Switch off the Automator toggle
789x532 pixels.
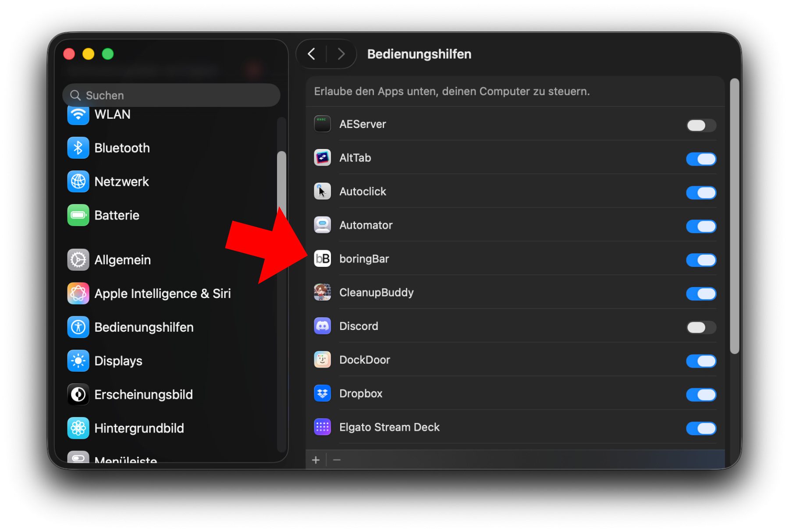click(x=701, y=227)
